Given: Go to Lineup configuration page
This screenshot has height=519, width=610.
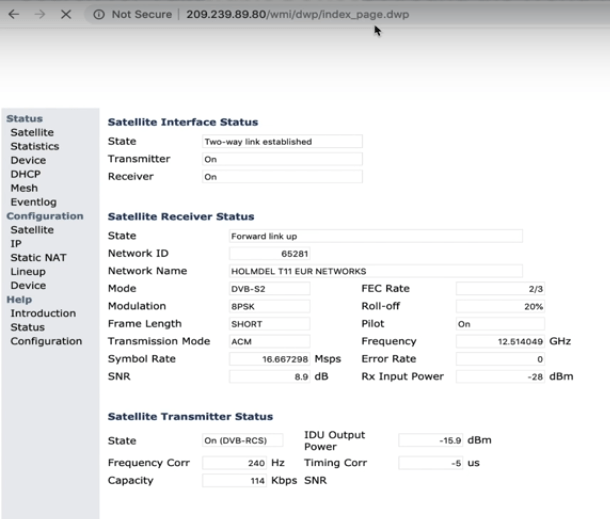Looking at the screenshot, I should (x=28, y=272).
